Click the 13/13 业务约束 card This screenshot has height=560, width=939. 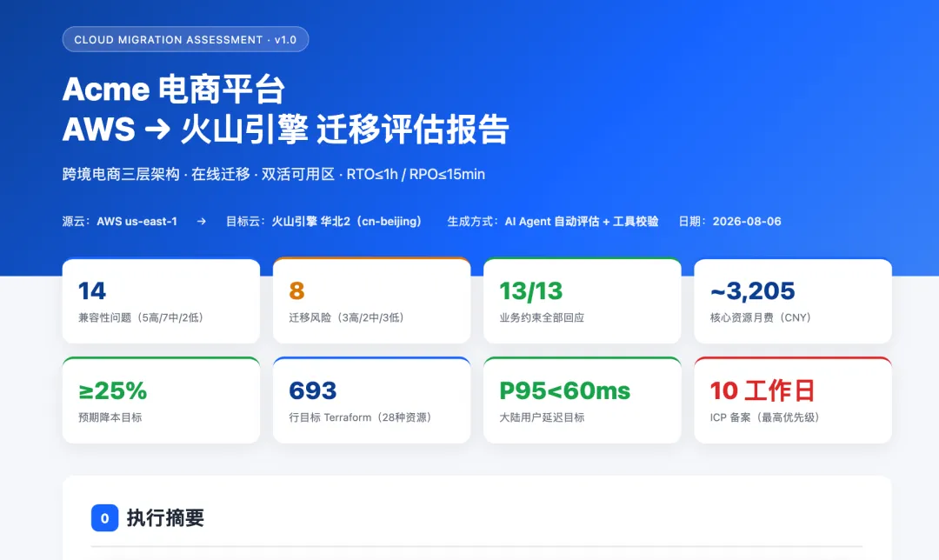pyautogui.click(x=582, y=301)
